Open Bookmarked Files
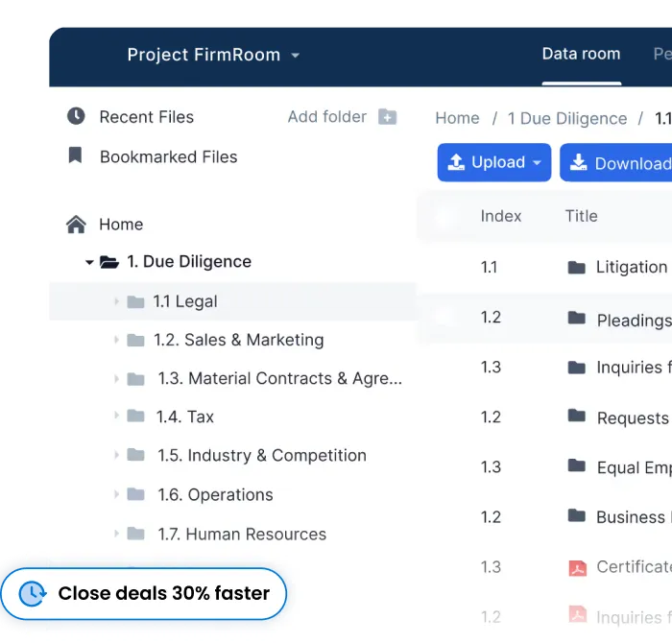Viewport: 672px width, 643px height. pyautogui.click(x=168, y=156)
